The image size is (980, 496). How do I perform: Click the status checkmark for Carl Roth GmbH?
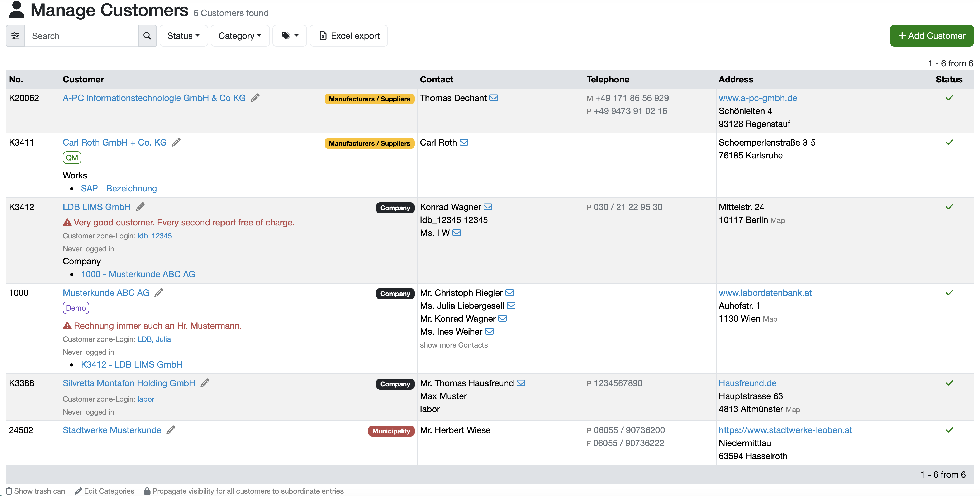click(949, 143)
